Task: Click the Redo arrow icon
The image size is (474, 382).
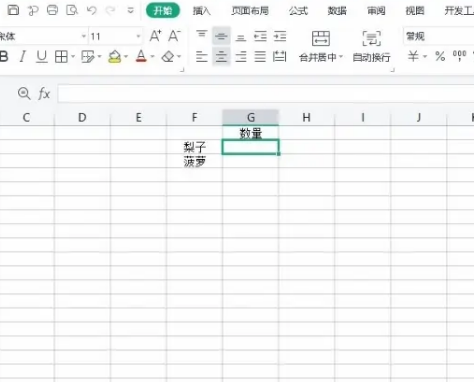Action: 110,10
